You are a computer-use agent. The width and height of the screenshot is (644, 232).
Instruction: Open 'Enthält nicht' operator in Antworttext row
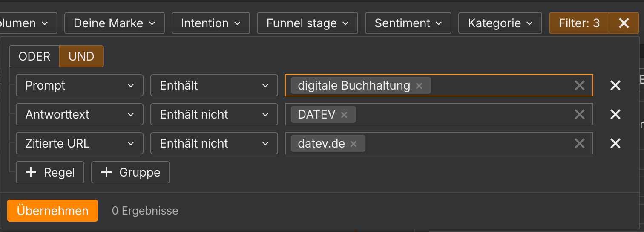click(x=214, y=114)
